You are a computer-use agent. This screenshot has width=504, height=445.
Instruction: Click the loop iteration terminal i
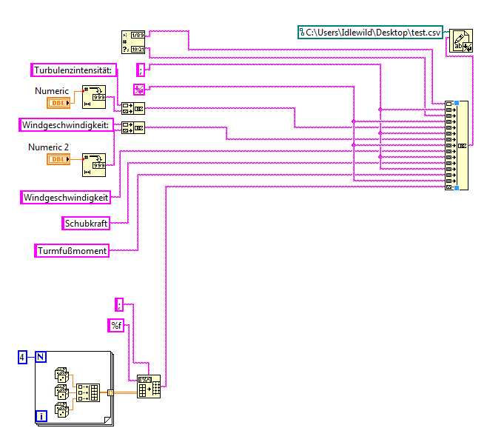click(x=41, y=416)
